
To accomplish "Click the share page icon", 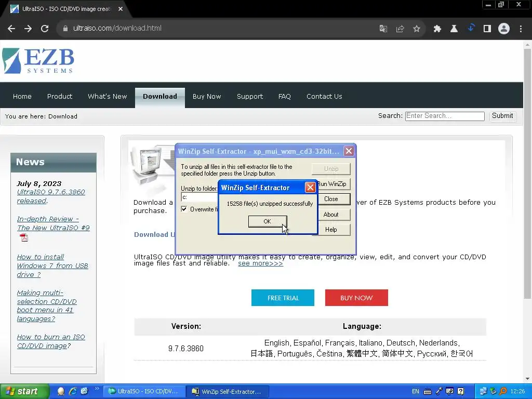I will coord(400,29).
